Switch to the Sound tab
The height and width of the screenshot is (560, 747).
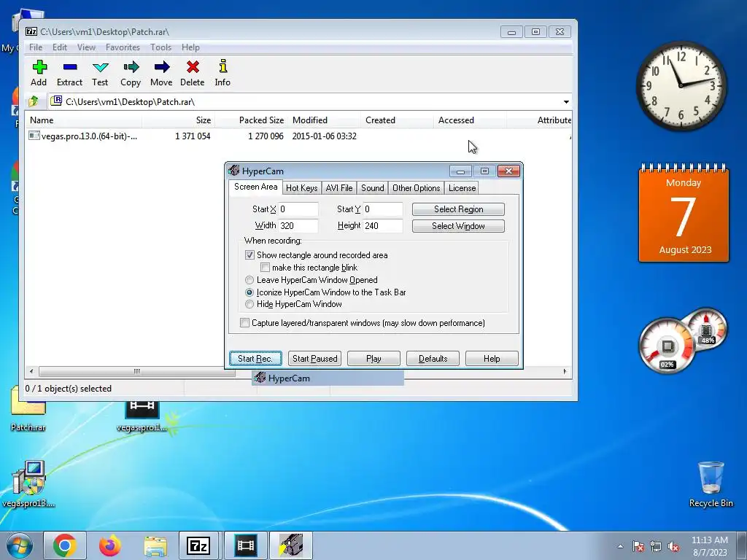[373, 188]
